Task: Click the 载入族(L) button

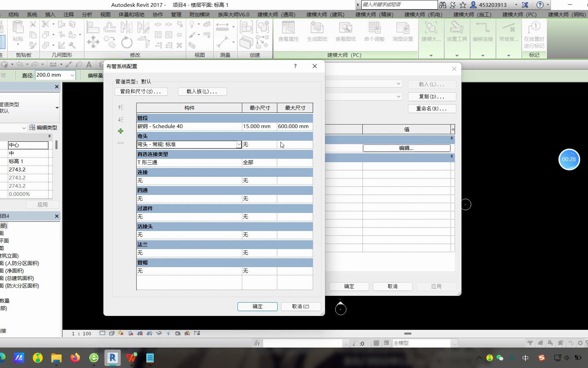Action: [x=202, y=91]
